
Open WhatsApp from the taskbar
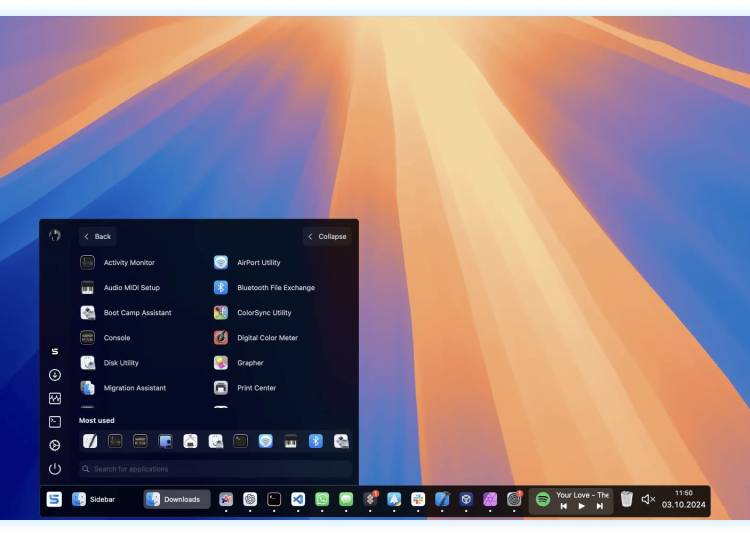(322, 499)
